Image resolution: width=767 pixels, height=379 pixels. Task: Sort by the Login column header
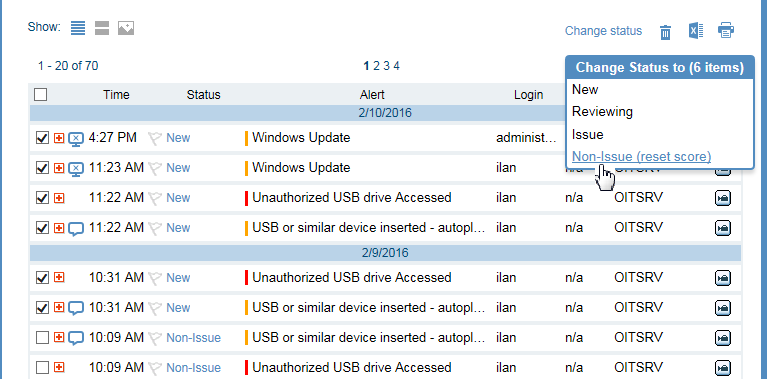pyautogui.click(x=528, y=95)
